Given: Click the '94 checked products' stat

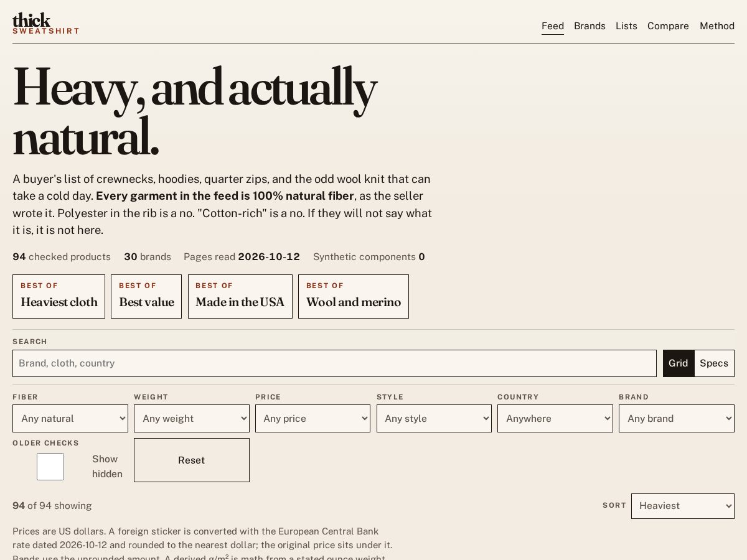Looking at the screenshot, I should pyautogui.click(x=62, y=257).
